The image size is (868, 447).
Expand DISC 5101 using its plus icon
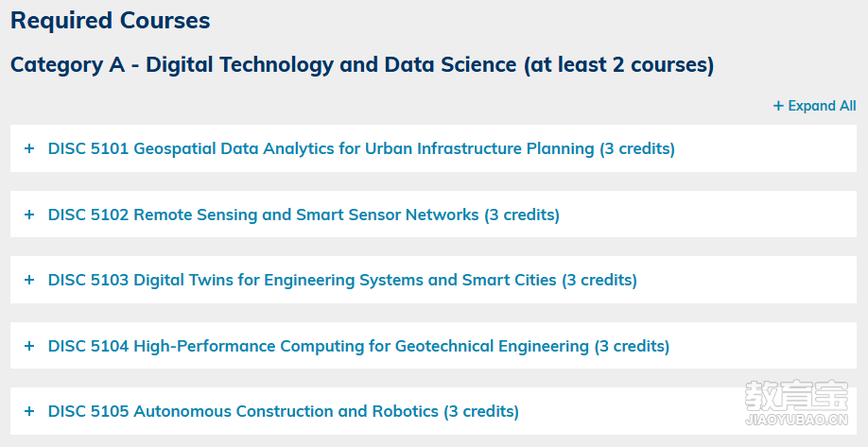29,148
